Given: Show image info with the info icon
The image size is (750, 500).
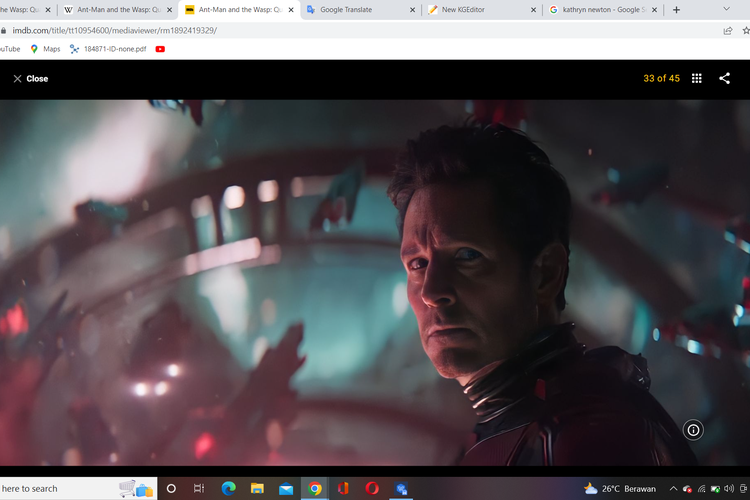Looking at the screenshot, I should (693, 430).
